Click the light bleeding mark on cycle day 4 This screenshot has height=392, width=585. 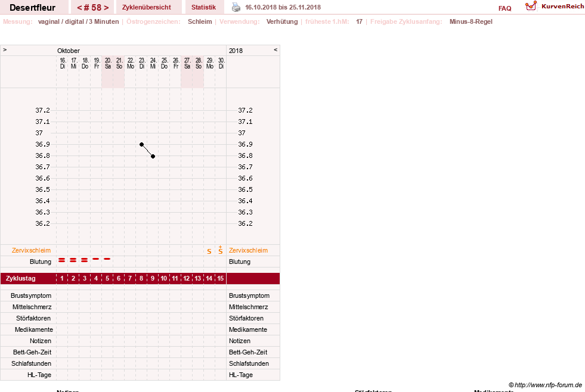(96, 259)
